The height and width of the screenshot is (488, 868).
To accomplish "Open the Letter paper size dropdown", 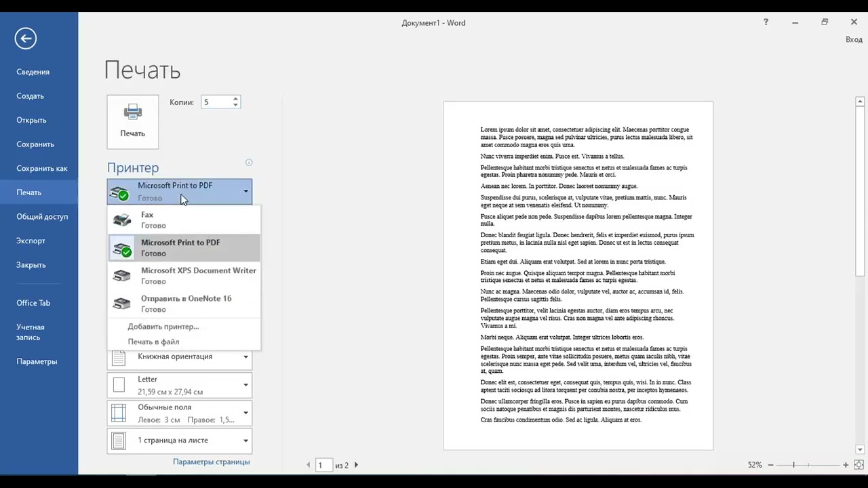I will tap(180, 385).
